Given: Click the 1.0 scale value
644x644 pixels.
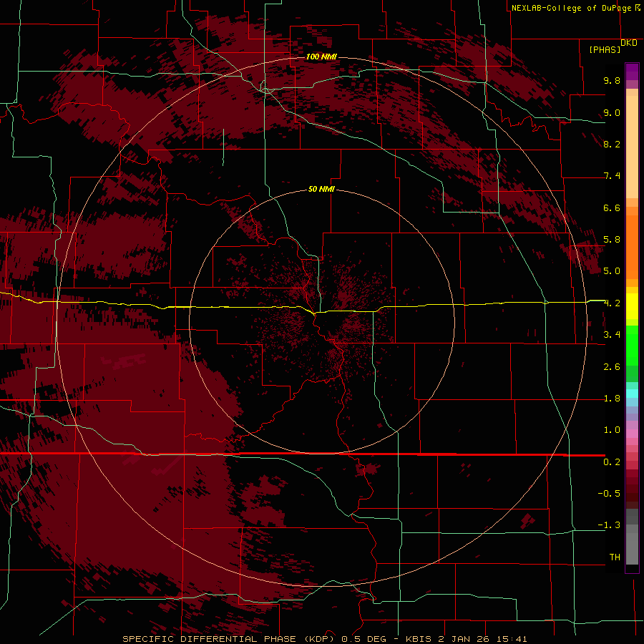Looking at the screenshot, I should 612,431.
